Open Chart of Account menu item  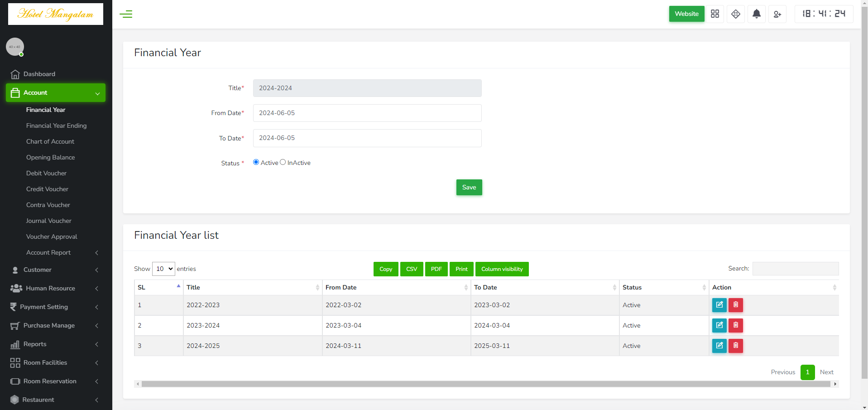[50, 141]
